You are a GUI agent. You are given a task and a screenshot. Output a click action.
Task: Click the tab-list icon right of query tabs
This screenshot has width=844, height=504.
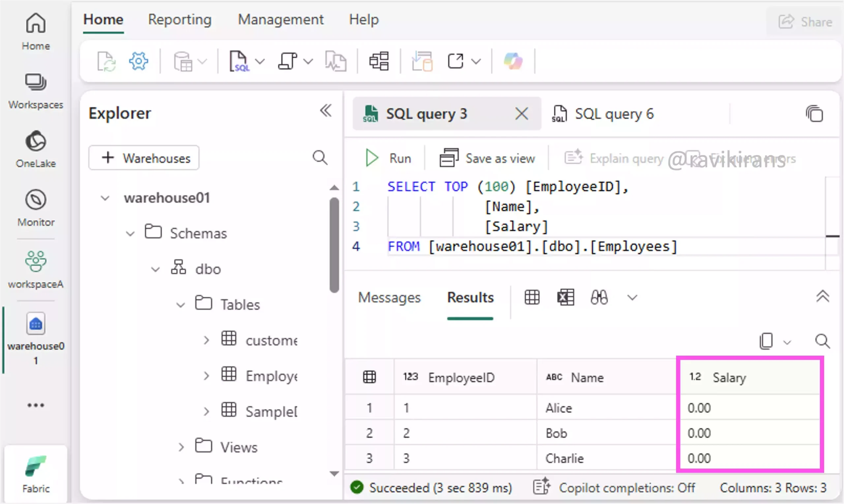(814, 114)
